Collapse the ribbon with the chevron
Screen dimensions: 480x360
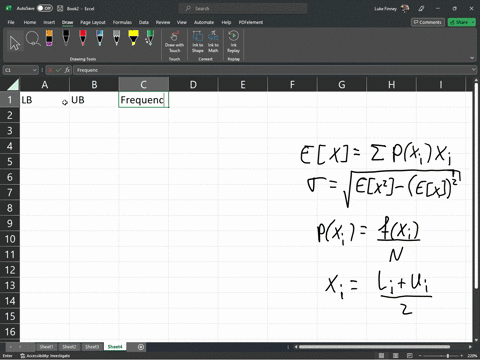(x=472, y=58)
